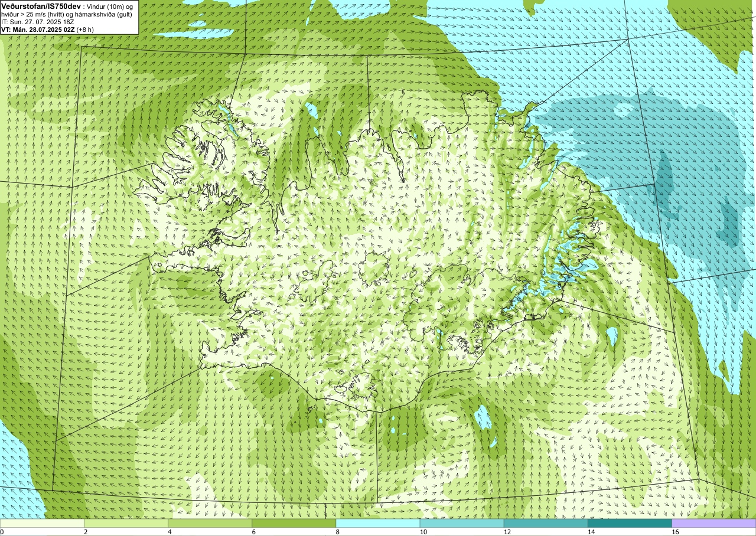The image size is (756, 536).
Task: Click the Veðurstofan/IS750dev title text
Action: click(x=40, y=5)
